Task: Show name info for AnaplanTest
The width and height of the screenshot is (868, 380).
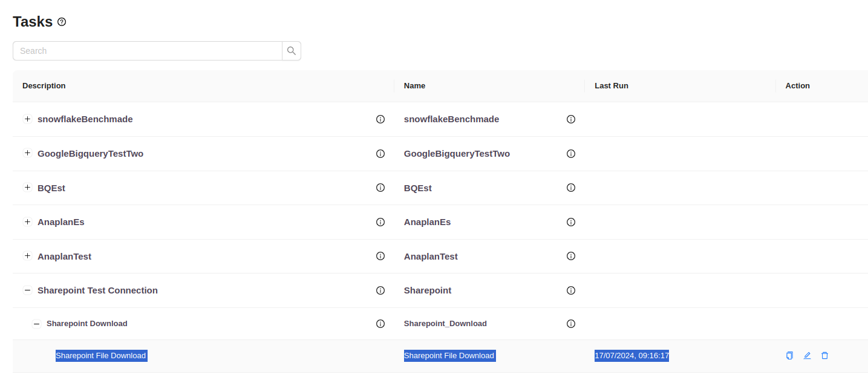Action: pos(570,256)
